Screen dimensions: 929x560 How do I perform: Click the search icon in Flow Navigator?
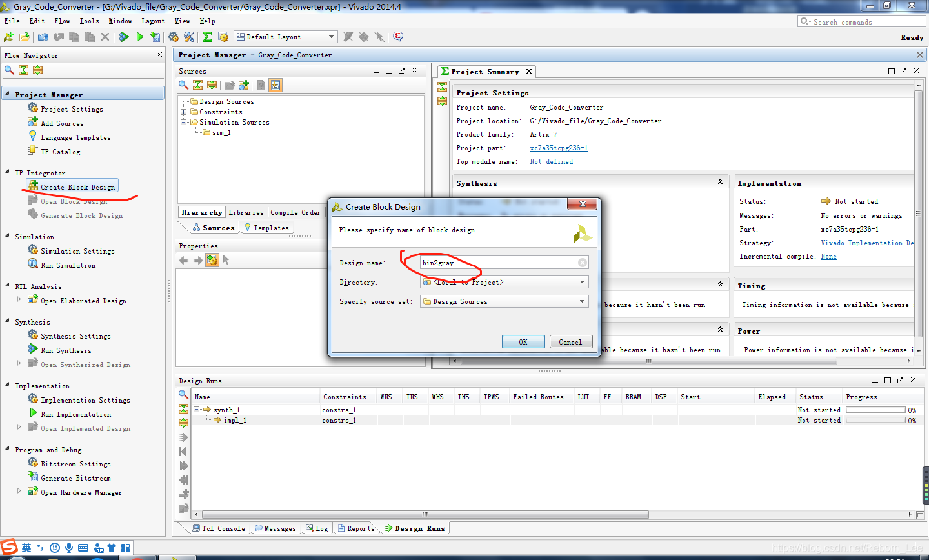(x=9, y=70)
